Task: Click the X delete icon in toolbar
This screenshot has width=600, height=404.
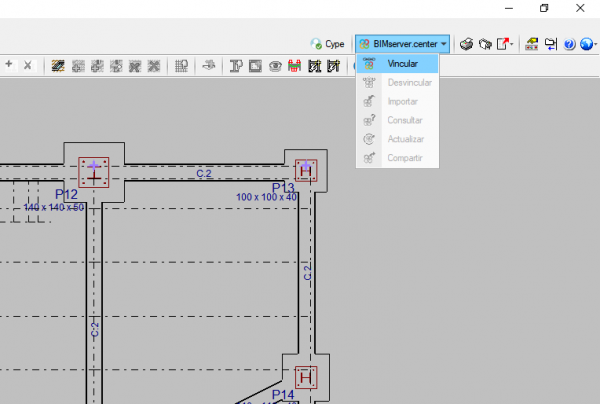Action: 28,65
